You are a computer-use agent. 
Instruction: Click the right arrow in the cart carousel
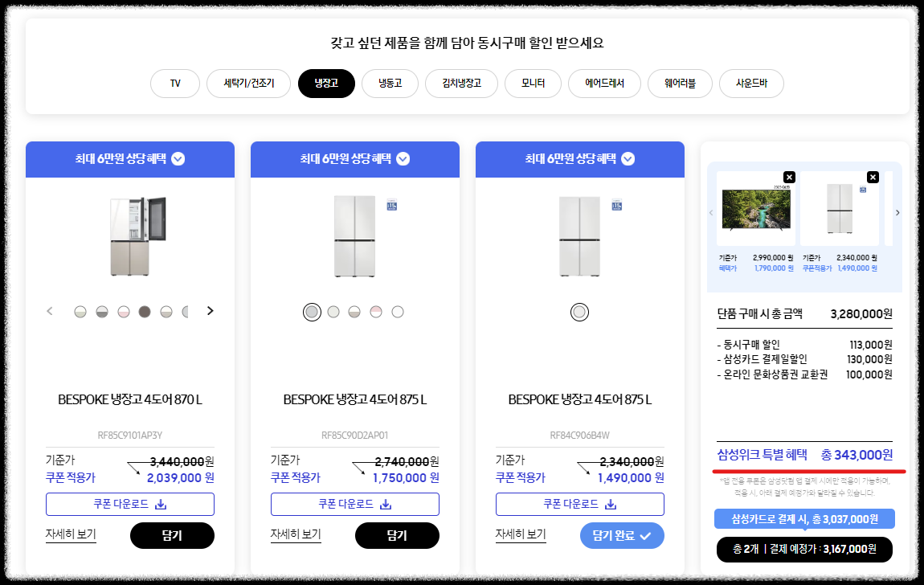click(897, 212)
